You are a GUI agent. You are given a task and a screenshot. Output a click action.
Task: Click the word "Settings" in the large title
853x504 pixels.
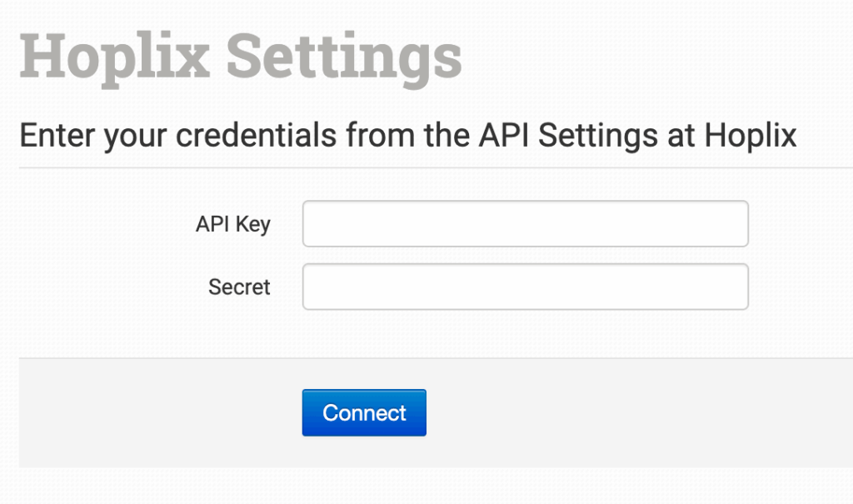click(344, 56)
